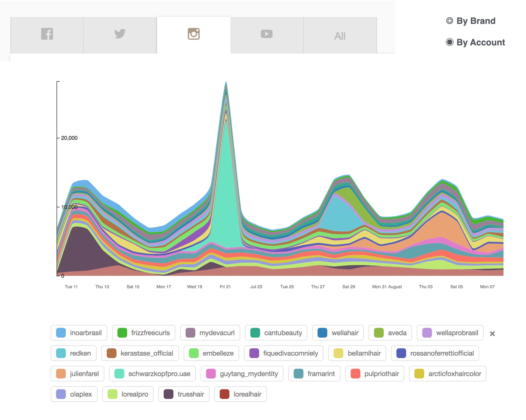The height and width of the screenshot is (420, 526).
Task: Click the mydevacurl legend button
Action: 210,333
